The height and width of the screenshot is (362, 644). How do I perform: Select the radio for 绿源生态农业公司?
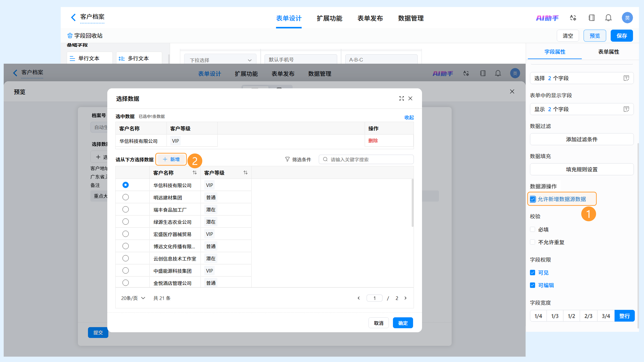(x=125, y=222)
